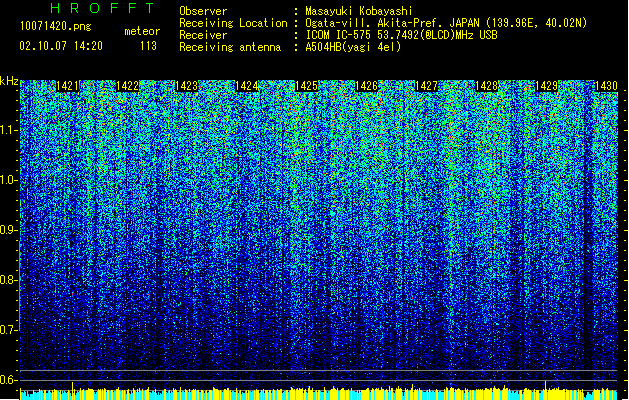This screenshot has height=400, width=629.
Task: Click the date stamp 02.10.07 14:20
Action: tap(61, 46)
